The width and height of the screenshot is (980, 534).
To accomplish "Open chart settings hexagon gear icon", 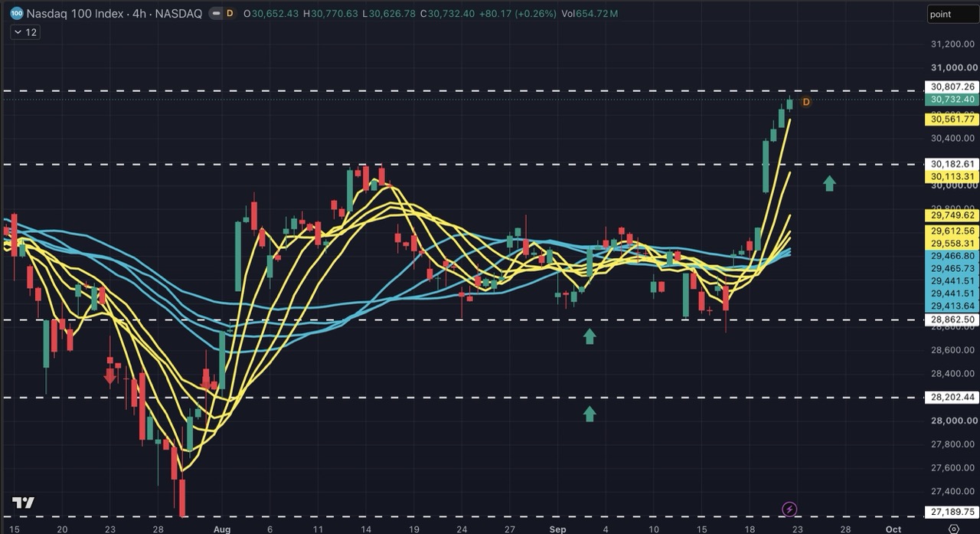I will [x=953, y=528].
